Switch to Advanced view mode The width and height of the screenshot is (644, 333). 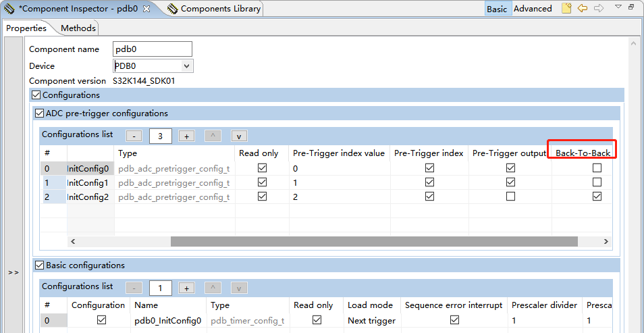(533, 9)
